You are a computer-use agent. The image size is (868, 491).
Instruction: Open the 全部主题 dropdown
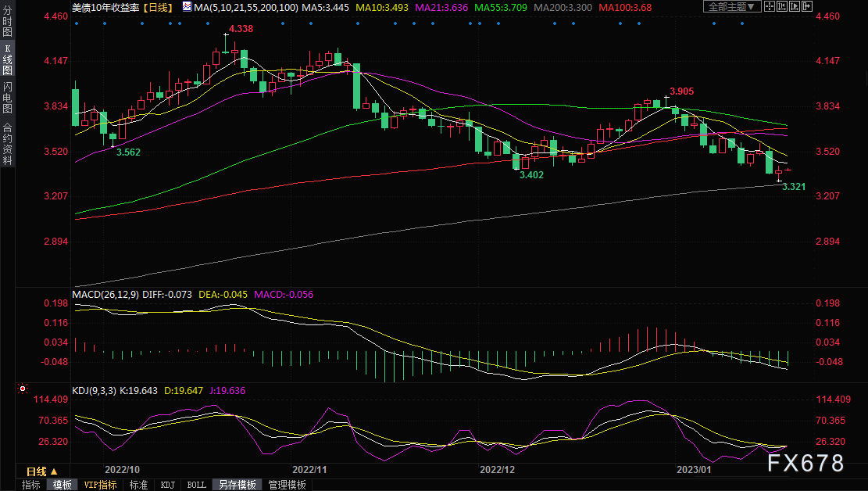click(731, 6)
